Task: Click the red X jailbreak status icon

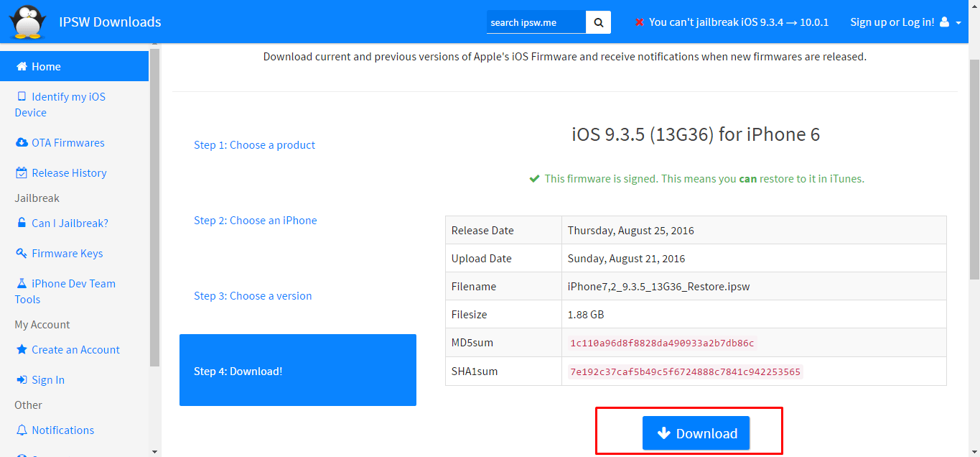Action: point(639,22)
